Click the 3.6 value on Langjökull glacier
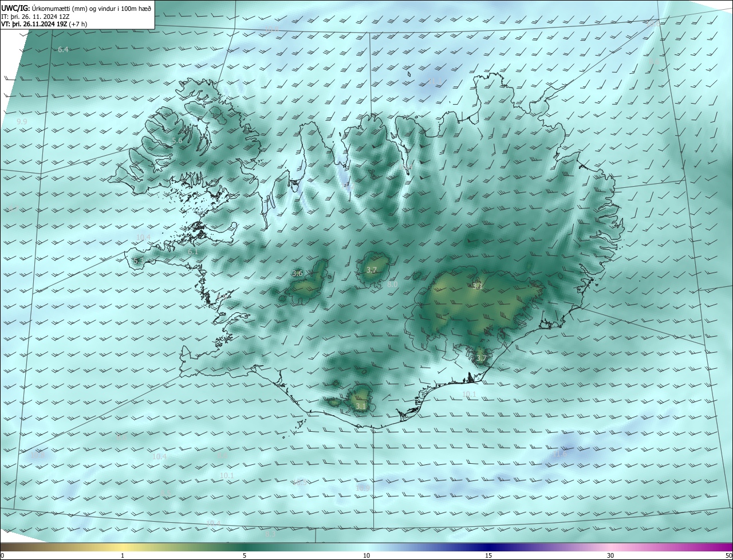This screenshot has height=560, width=733. click(x=297, y=274)
